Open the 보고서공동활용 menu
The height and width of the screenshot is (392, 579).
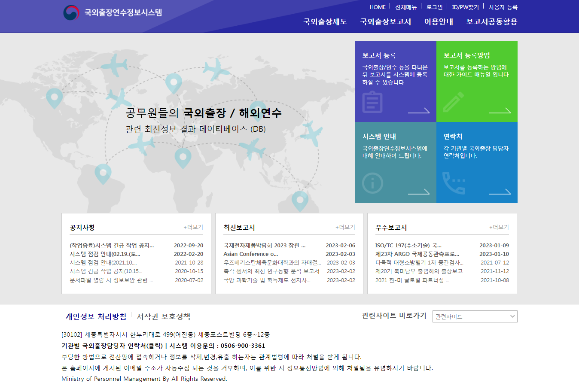point(491,21)
